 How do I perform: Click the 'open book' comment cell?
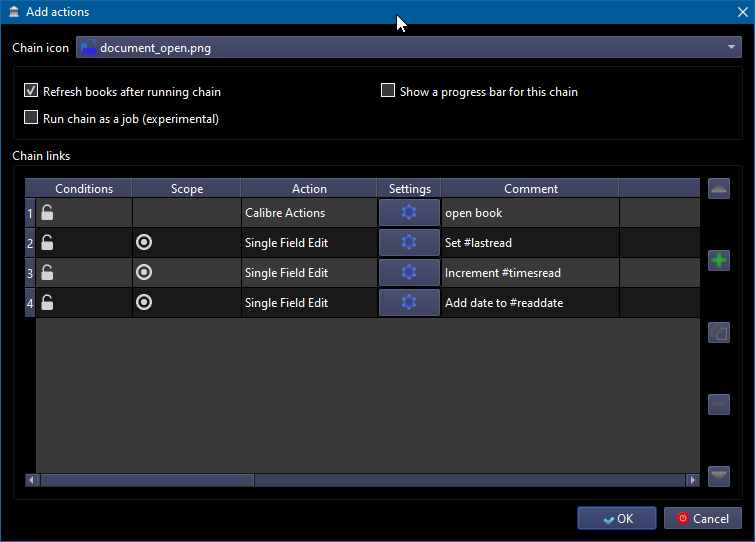pyautogui.click(x=530, y=212)
